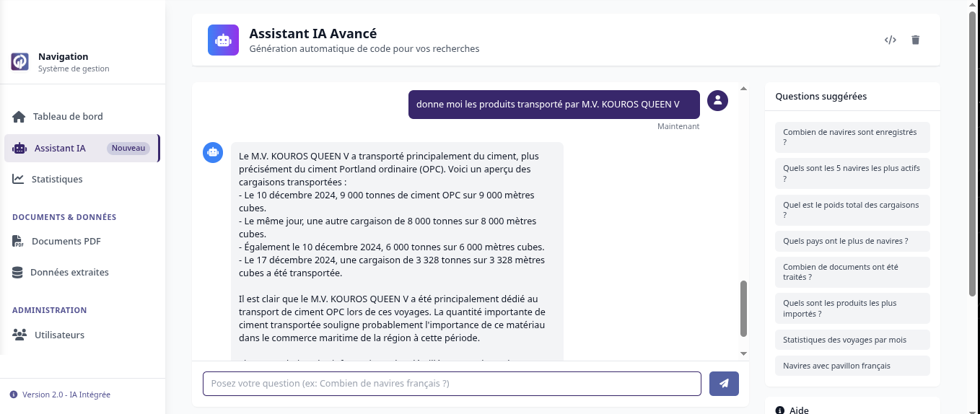980x414 pixels.
Task: Open Utilisateurs menu item
Action: pyautogui.click(x=82, y=335)
